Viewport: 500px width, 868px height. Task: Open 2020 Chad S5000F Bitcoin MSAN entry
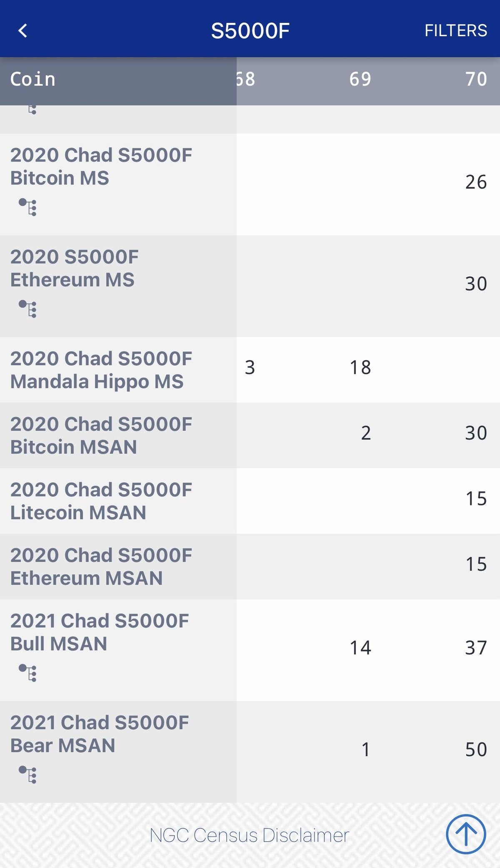(101, 435)
